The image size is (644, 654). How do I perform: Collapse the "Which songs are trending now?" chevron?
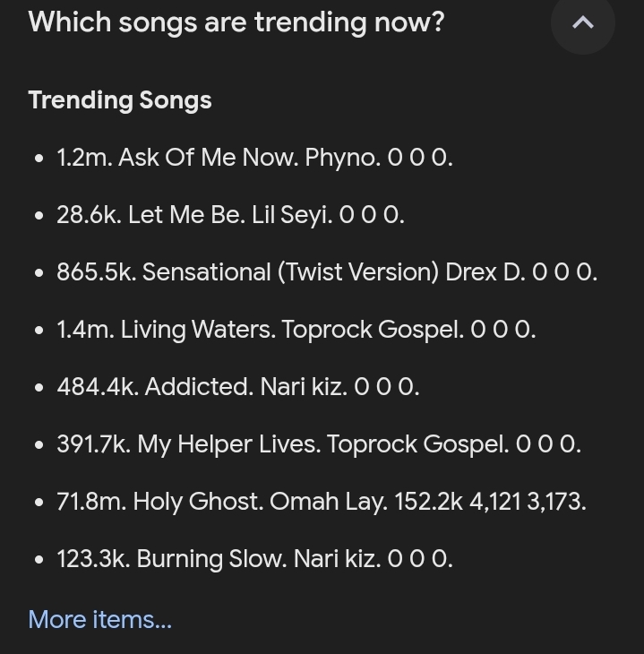(x=582, y=22)
